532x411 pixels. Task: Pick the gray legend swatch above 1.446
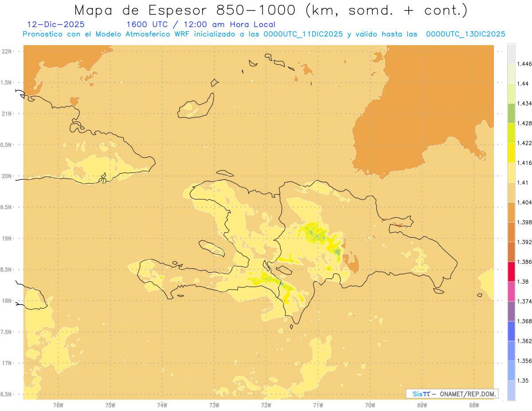click(x=511, y=54)
